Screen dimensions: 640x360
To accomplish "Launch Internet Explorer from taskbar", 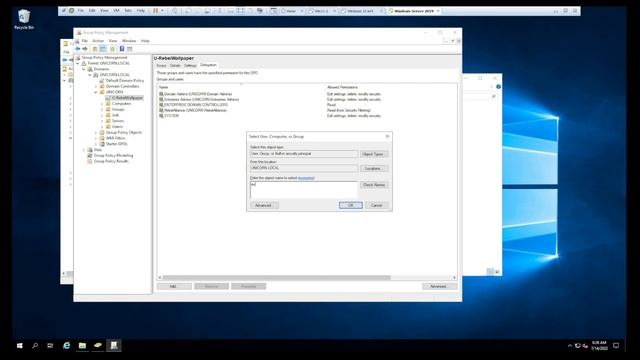I will coord(67,346).
